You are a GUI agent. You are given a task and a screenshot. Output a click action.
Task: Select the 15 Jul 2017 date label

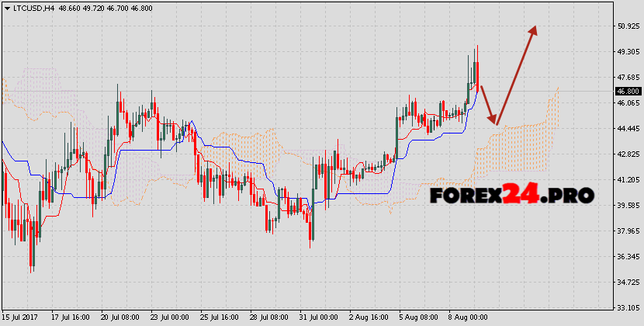click(x=22, y=317)
